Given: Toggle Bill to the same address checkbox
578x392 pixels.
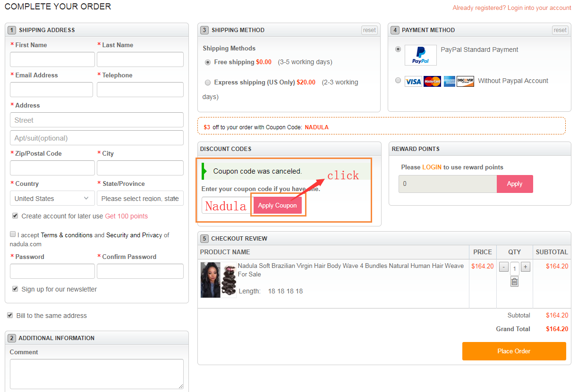Looking at the screenshot, I should pyautogui.click(x=10, y=315).
